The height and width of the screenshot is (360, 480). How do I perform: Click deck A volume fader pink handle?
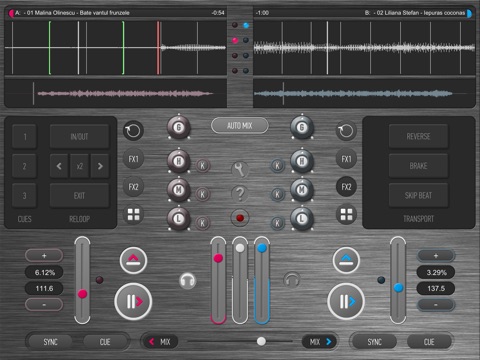[x=218, y=258]
